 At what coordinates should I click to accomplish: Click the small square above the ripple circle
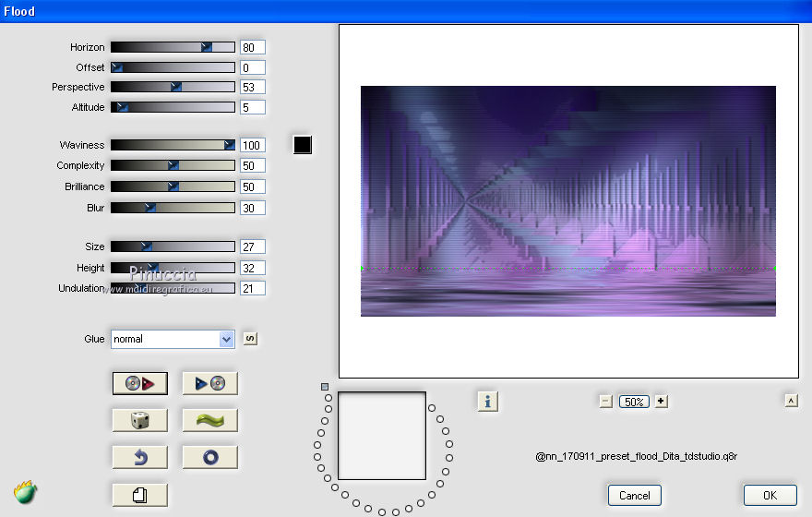325,387
